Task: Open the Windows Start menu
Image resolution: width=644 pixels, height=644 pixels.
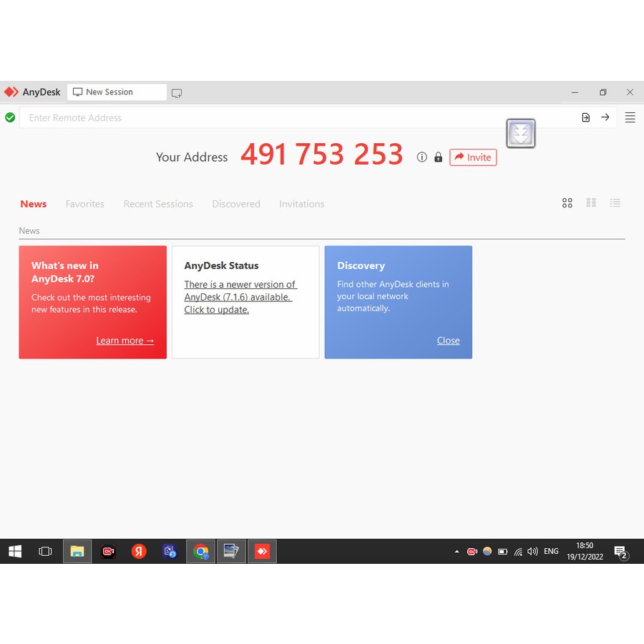Action: coord(15,551)
